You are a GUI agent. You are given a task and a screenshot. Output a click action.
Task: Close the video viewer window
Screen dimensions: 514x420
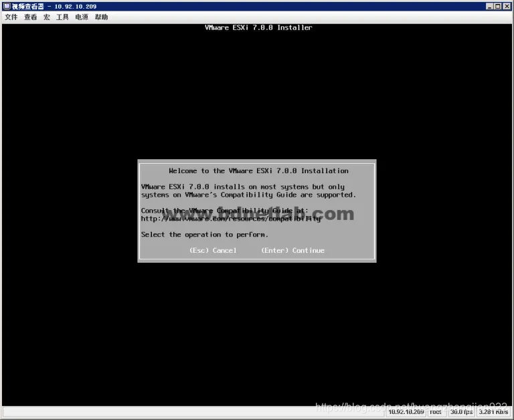point(507,6)
